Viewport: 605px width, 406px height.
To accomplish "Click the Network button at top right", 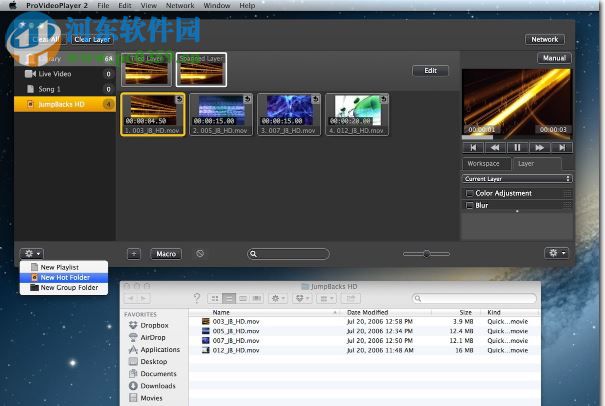I will (544, 39).
